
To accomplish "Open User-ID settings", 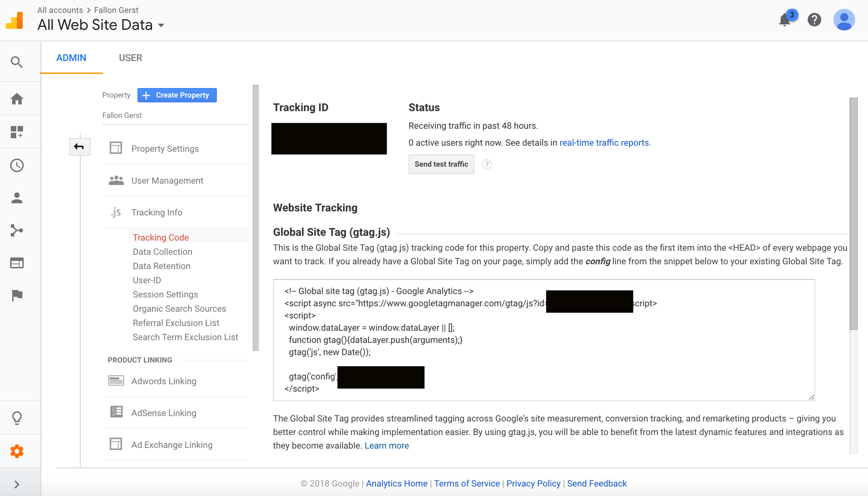I will [147, 280].
